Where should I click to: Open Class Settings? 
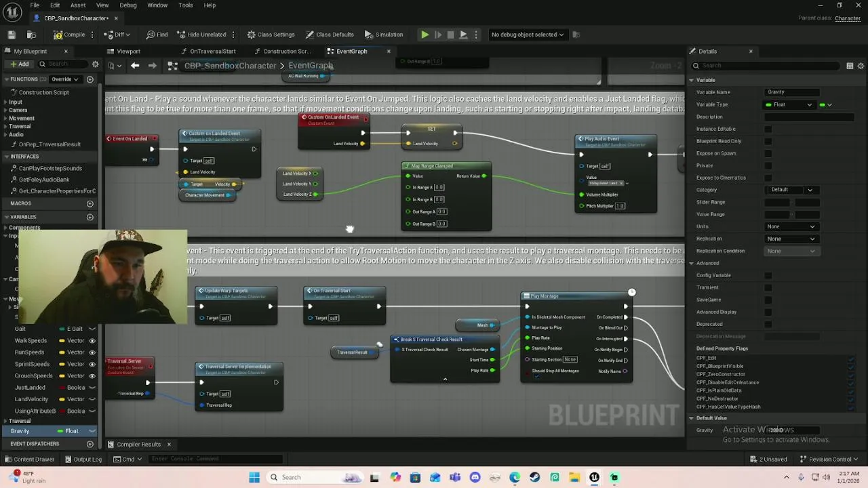(x=271, y=35)
